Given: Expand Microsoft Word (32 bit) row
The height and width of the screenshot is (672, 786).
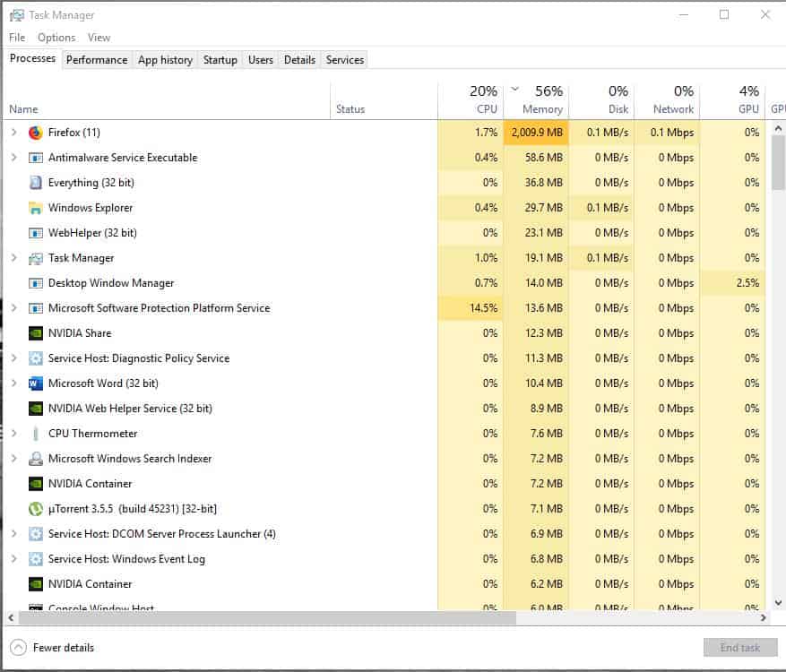Looking at the screenshot, I should point(14,383).
